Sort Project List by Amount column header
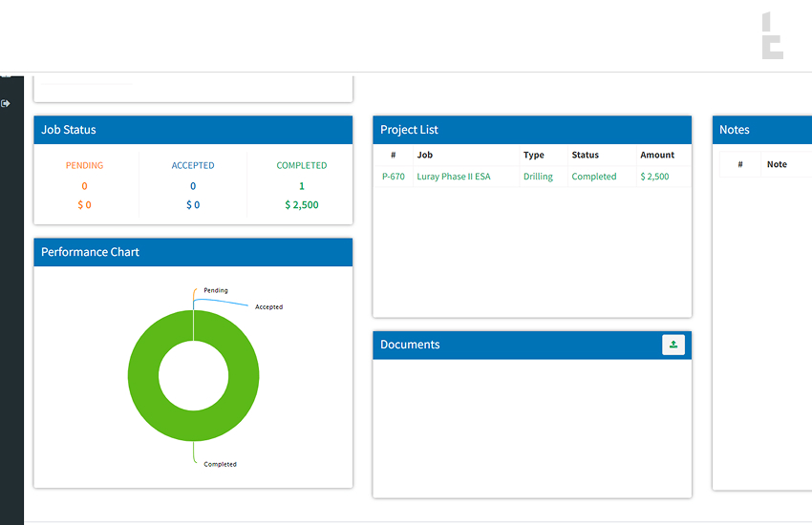 [657, 155]
